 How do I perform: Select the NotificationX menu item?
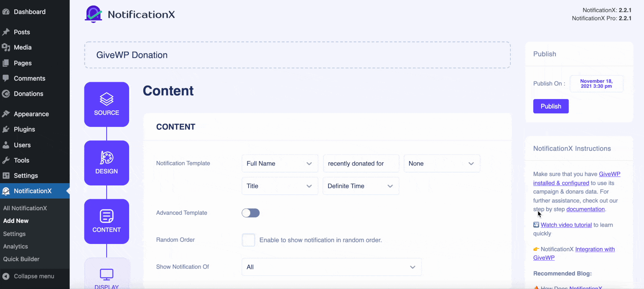click(x=35, y=191)
